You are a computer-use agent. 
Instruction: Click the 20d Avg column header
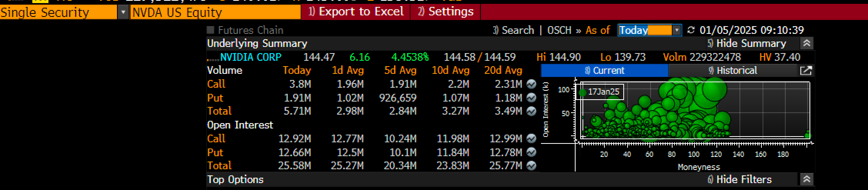503,70
